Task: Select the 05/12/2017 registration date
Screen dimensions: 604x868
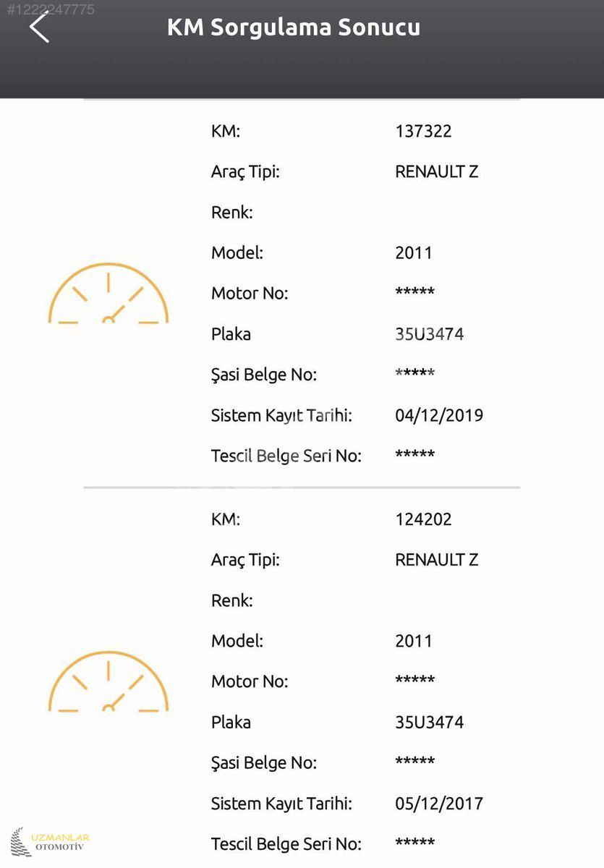Action: click(x=439, y=803)
